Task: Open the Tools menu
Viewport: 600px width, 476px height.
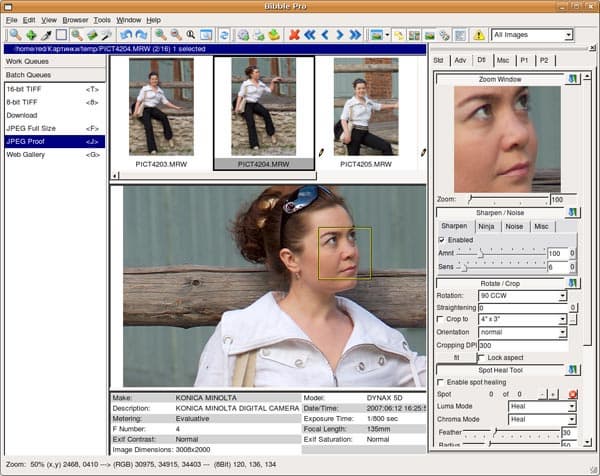Action: click(x=102, y=20)
